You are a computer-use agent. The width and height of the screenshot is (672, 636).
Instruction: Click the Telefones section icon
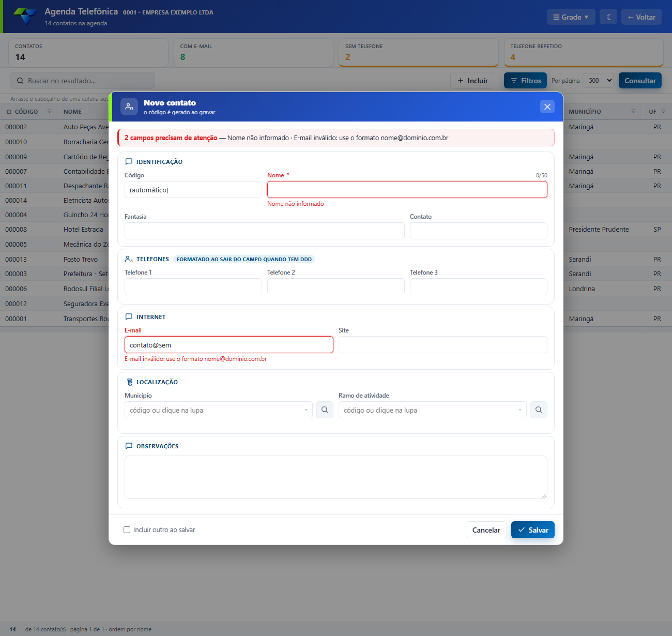[129, 259]
